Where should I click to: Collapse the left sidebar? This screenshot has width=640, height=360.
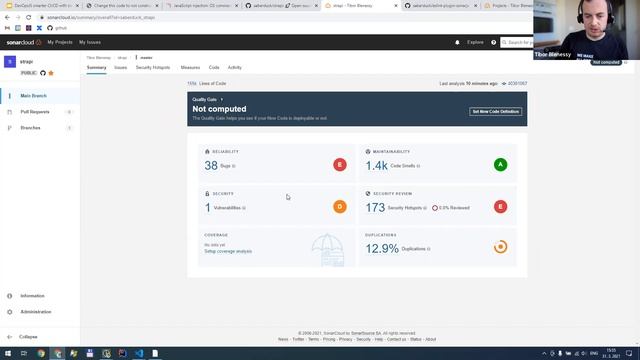(x=23, y=337)
